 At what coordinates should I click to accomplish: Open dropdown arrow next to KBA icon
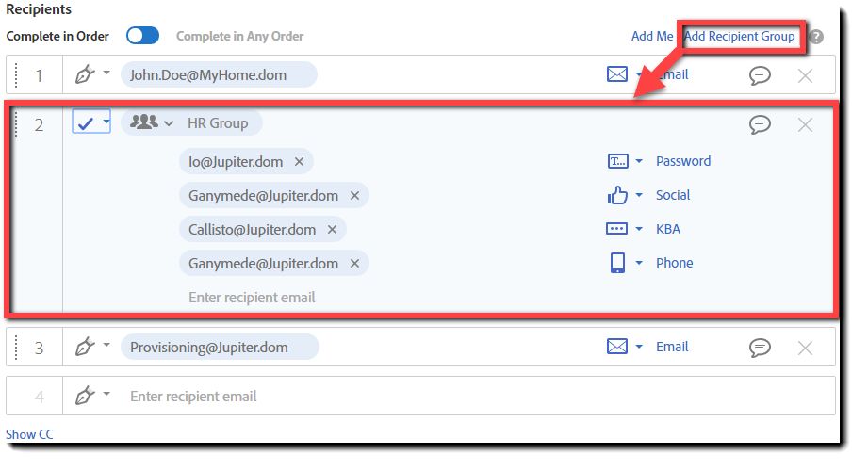(639, 229)
